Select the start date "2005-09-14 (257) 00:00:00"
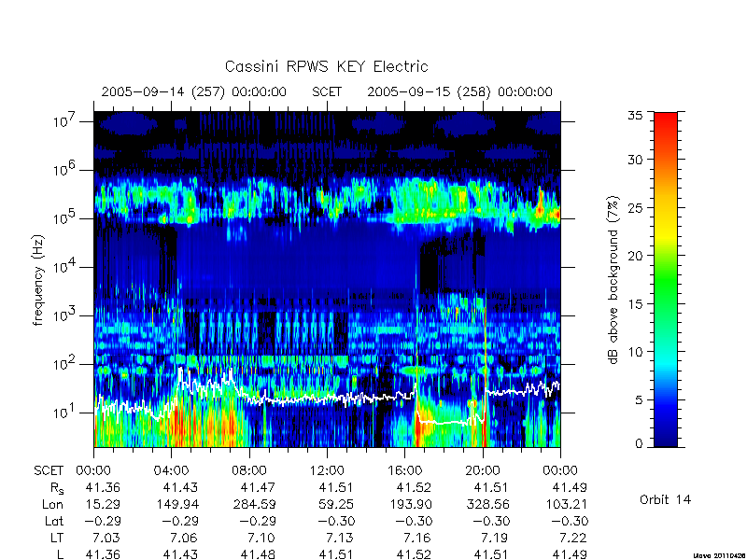The height and width of the screenshot is (560, 747). click(x=194, y=91)
